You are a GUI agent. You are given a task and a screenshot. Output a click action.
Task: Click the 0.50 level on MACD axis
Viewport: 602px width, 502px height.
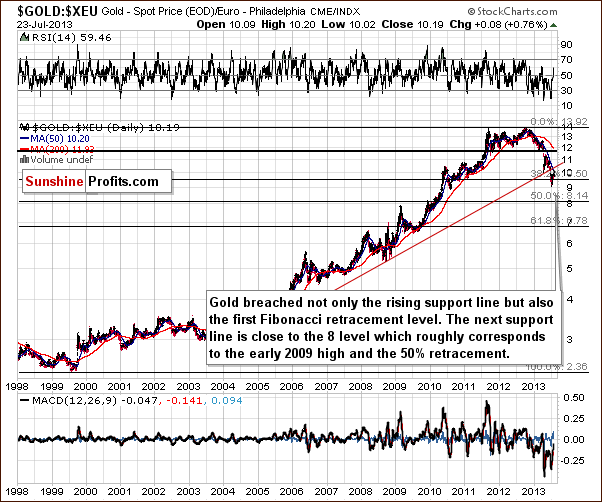[x=573, y=398]
